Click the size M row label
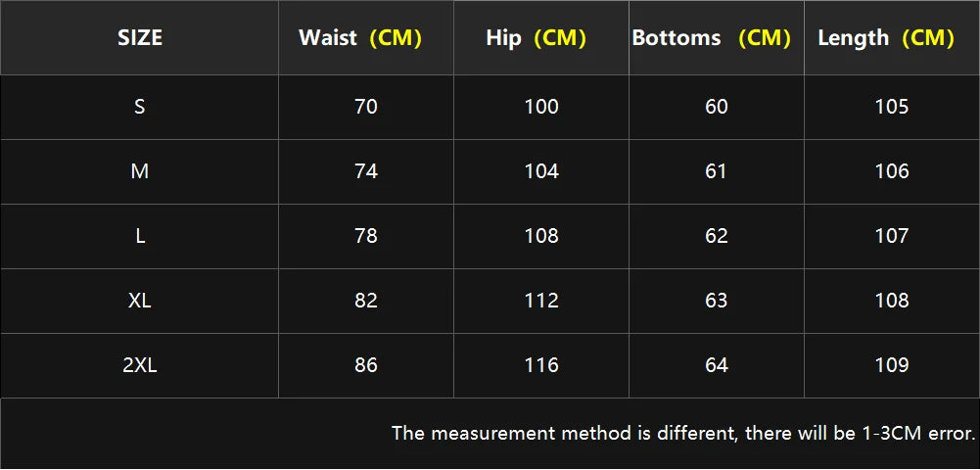The width and height of the screenshot is (980, 470). pyautogui.click(x=139, y=171)
